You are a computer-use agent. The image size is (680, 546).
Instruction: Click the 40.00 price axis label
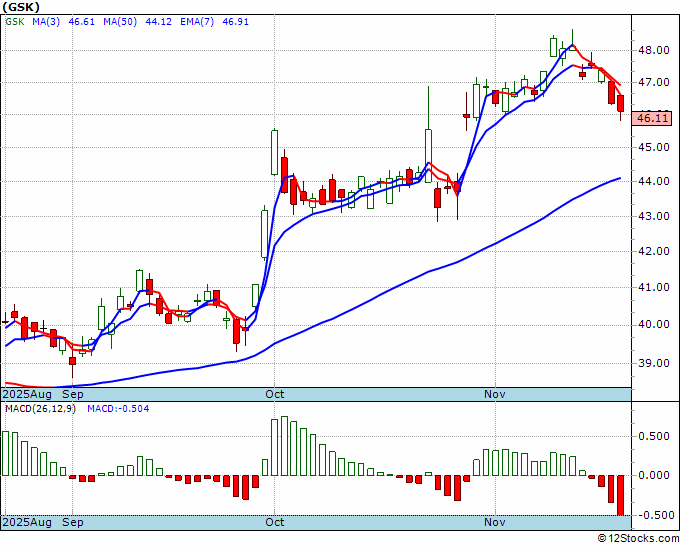[654, 324]
